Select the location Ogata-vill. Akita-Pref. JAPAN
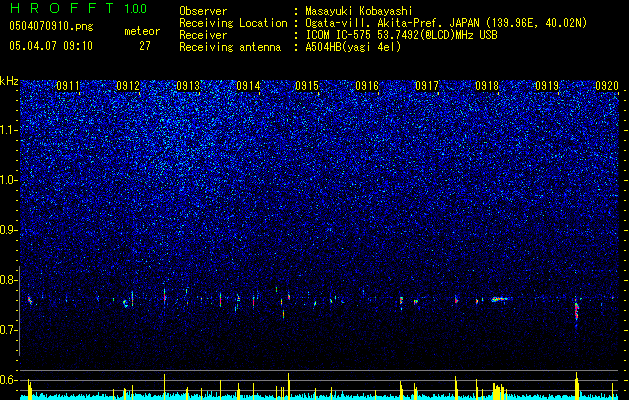The image size is (629, 400). (x=393, y=23)
